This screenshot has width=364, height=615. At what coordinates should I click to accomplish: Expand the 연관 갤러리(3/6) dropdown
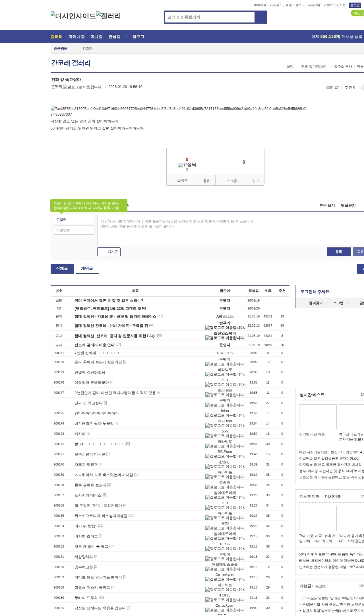pos(314,66)
